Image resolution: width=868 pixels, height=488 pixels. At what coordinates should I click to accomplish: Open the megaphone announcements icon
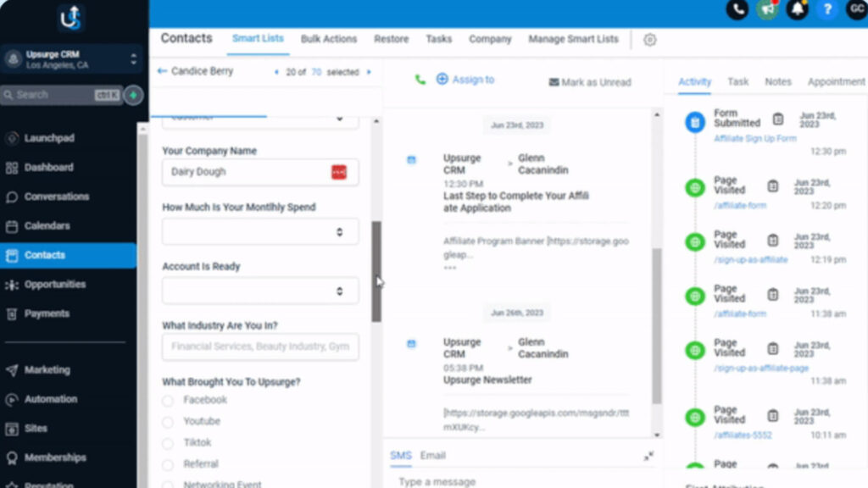click(x=767, y=9)
